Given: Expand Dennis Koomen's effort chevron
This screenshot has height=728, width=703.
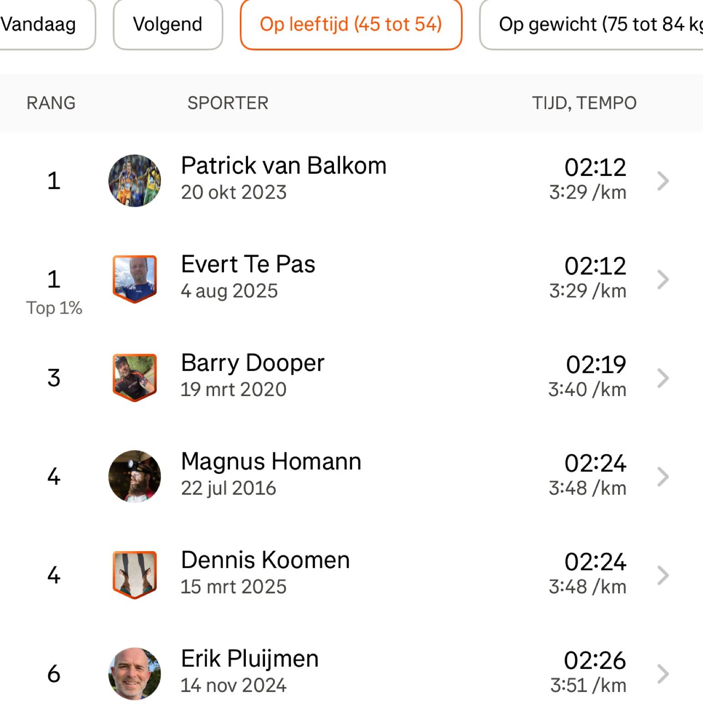Looking at the screenshot, I should coord(663,575).
